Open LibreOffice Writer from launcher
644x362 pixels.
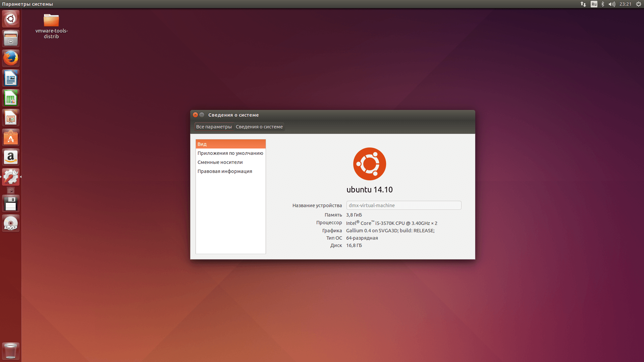(x=11, y=78)
